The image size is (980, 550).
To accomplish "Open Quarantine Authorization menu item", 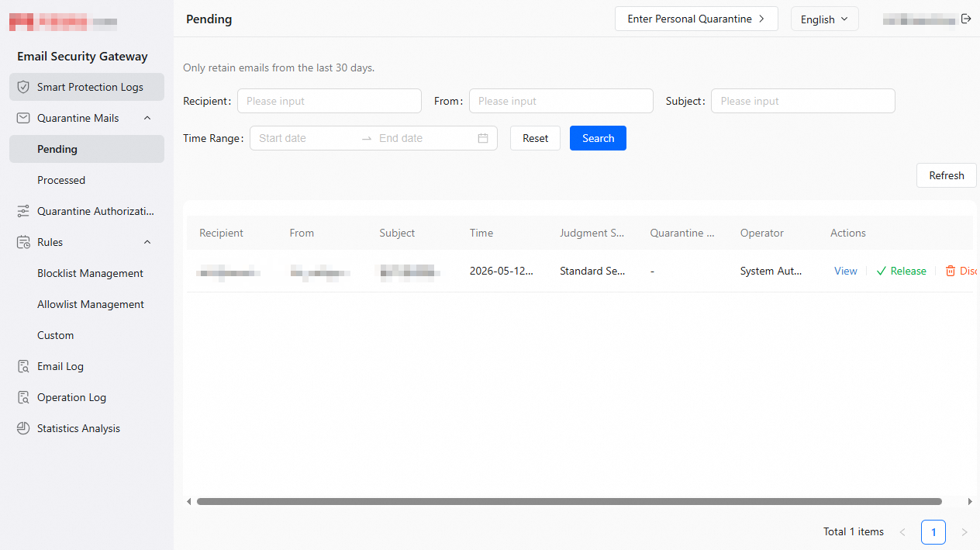I will pos(87,211).
